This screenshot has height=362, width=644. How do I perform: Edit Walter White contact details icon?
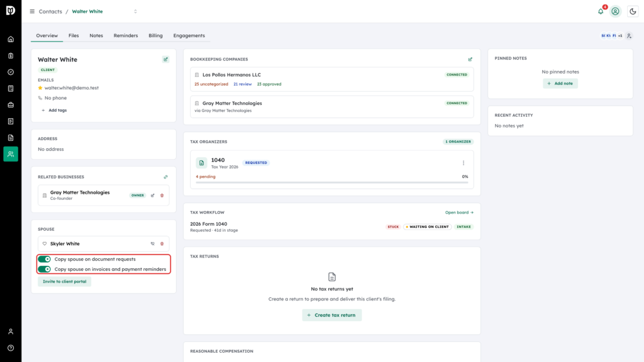165,60
